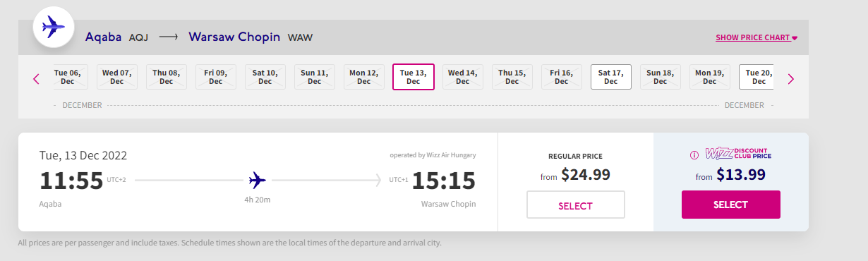Choose the Tue 06, Dec date
The width and height of the screenshot is (868, 261).
(71, 77)
